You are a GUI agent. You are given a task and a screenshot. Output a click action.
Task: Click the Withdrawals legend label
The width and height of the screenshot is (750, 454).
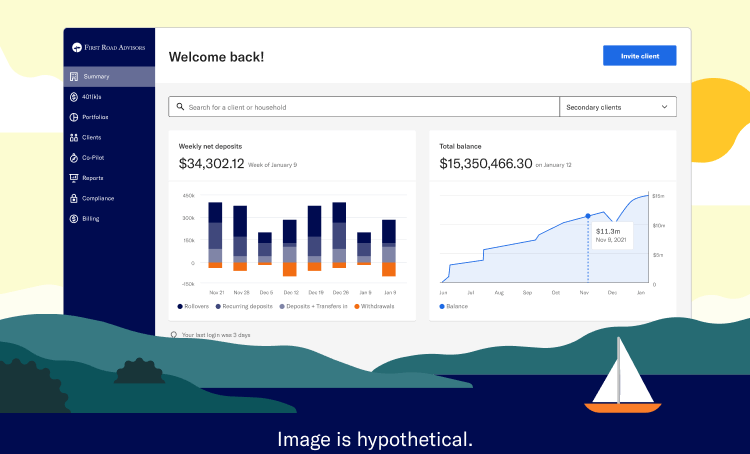[x=377, y=307]
